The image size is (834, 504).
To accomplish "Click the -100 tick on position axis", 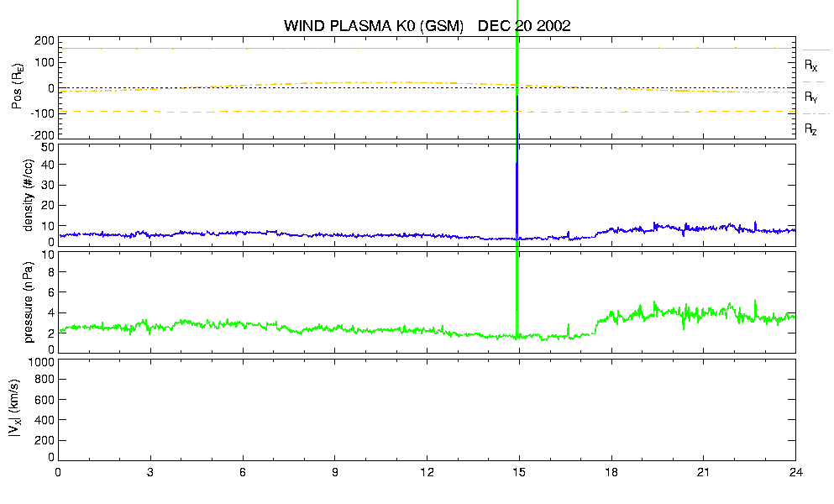I will pos(43,113).
